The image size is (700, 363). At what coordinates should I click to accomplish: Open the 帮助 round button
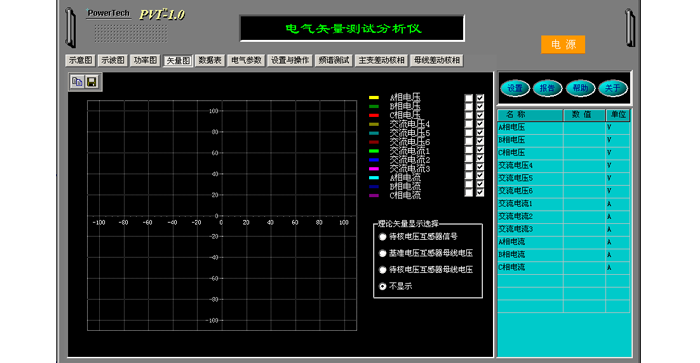(580, 88)
